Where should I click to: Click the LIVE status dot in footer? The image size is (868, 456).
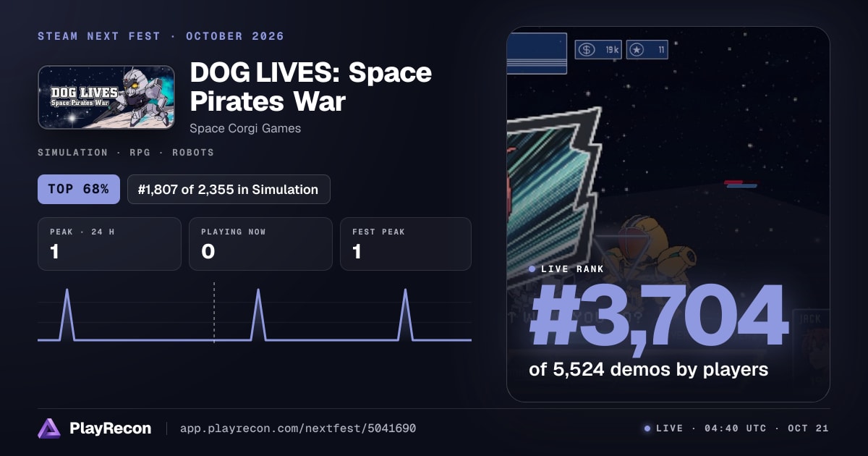click(x=647, y=428)
